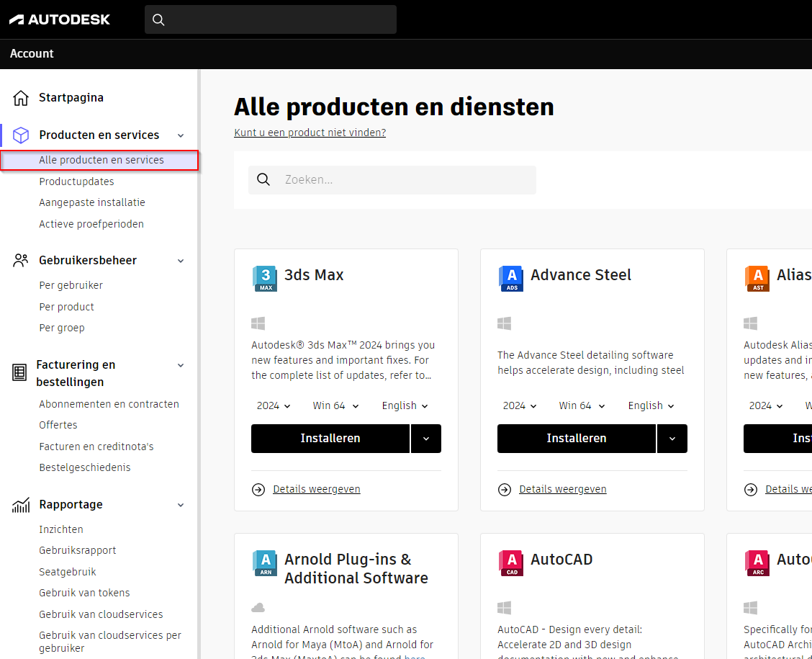Open Gebruik van cloudservices per gebruiker

click(110, 642)
